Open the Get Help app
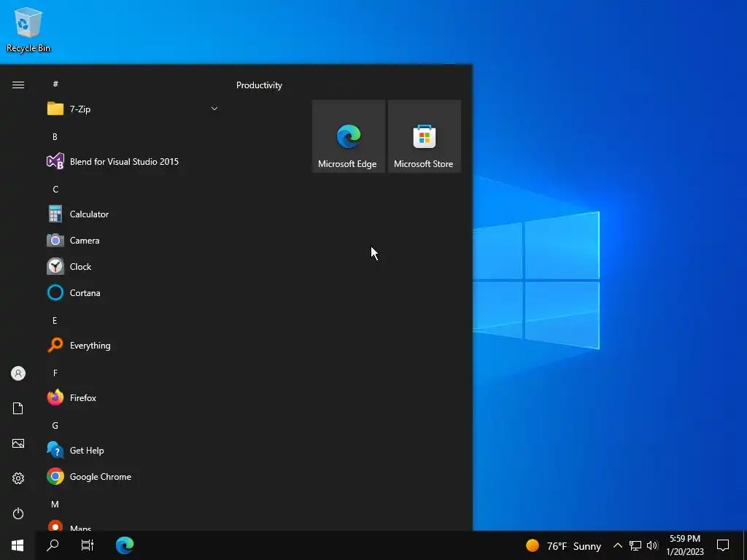747x560 pixels. [x=133, y=451]
